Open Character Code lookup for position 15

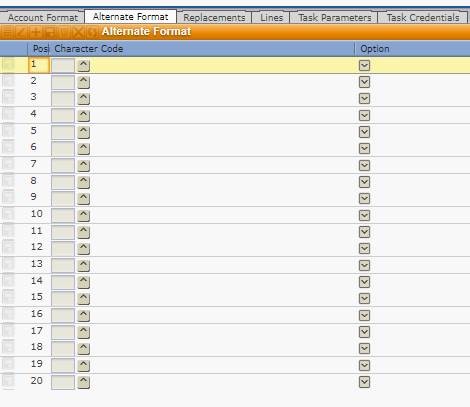click(x=83, y=298)
